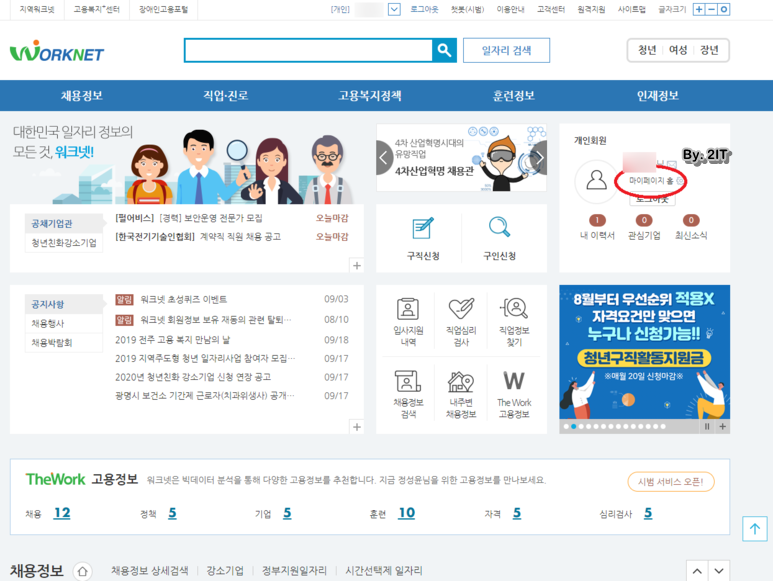Viewport: 773px width, 581px height.
Task: Open 내주변 채용정보 icon
Action: [461, 381]
